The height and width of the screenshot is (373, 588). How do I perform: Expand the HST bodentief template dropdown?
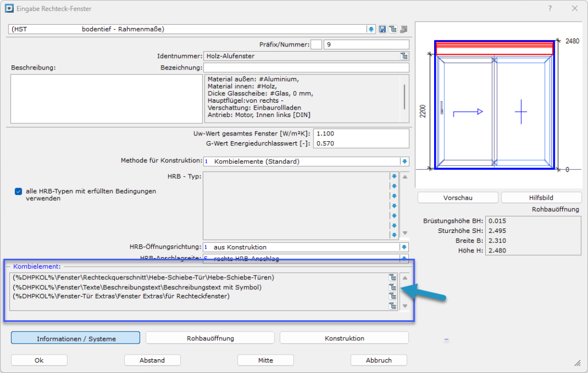pos(371,29)
